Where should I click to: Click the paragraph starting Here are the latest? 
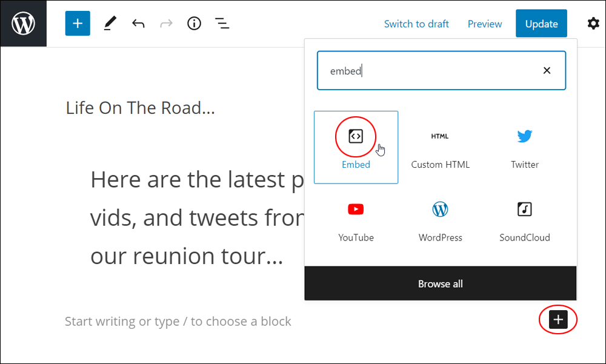point(197,217)
